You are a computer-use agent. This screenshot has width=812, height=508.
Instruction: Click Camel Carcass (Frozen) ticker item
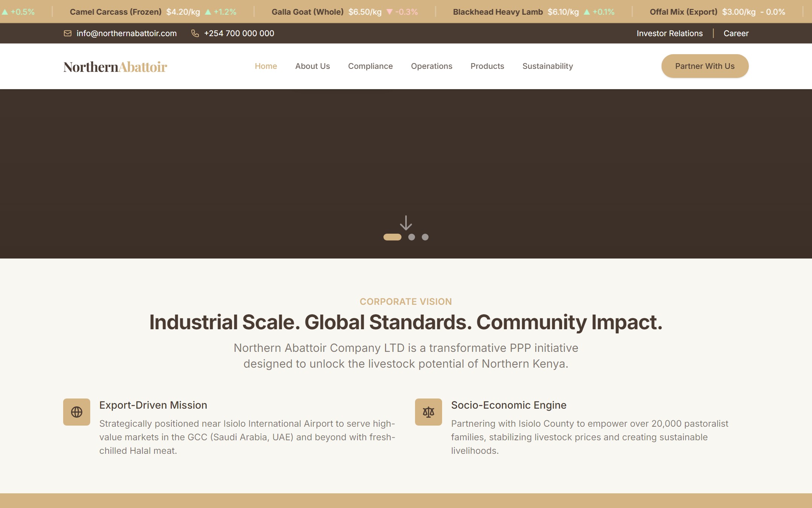click(x=115, y=12)
